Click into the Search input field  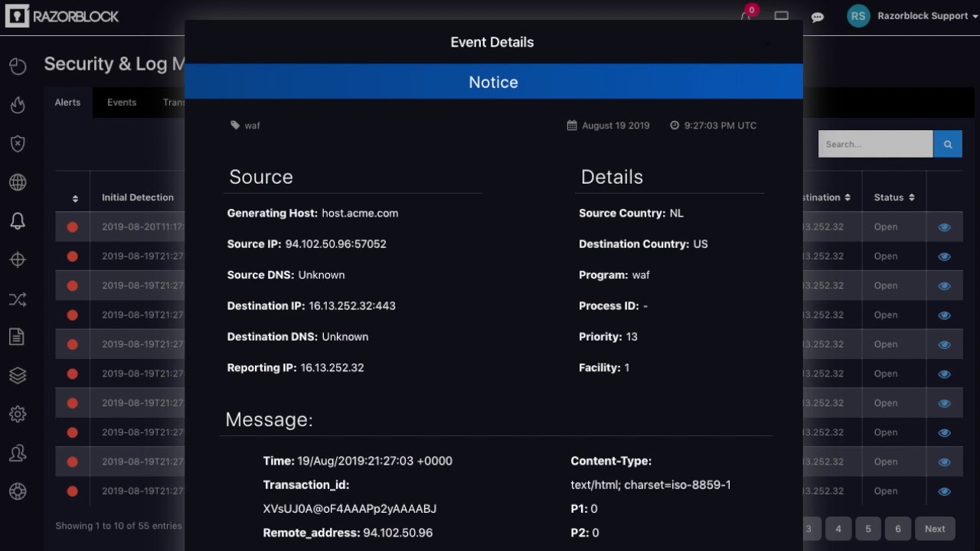click(875, 144)
